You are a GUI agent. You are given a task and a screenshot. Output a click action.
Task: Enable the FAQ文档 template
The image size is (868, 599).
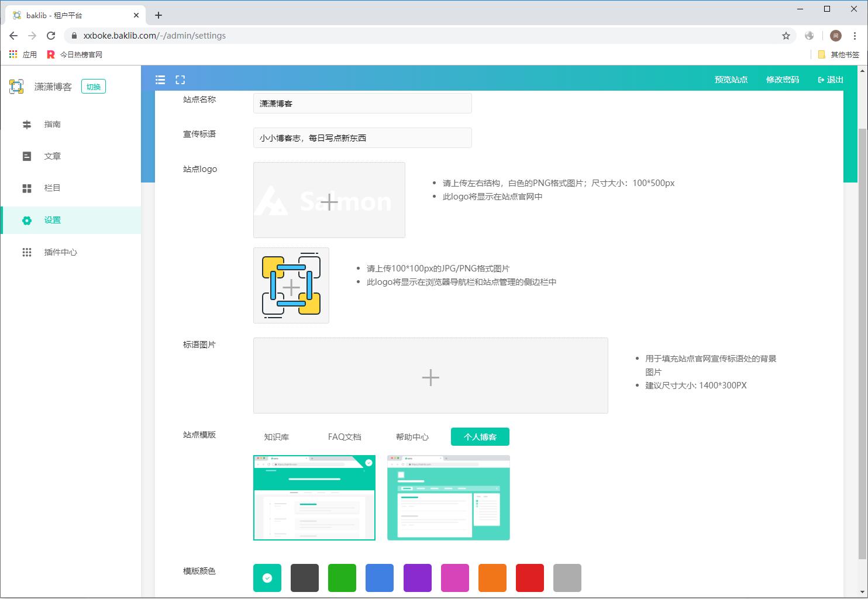tap(345, 436)
